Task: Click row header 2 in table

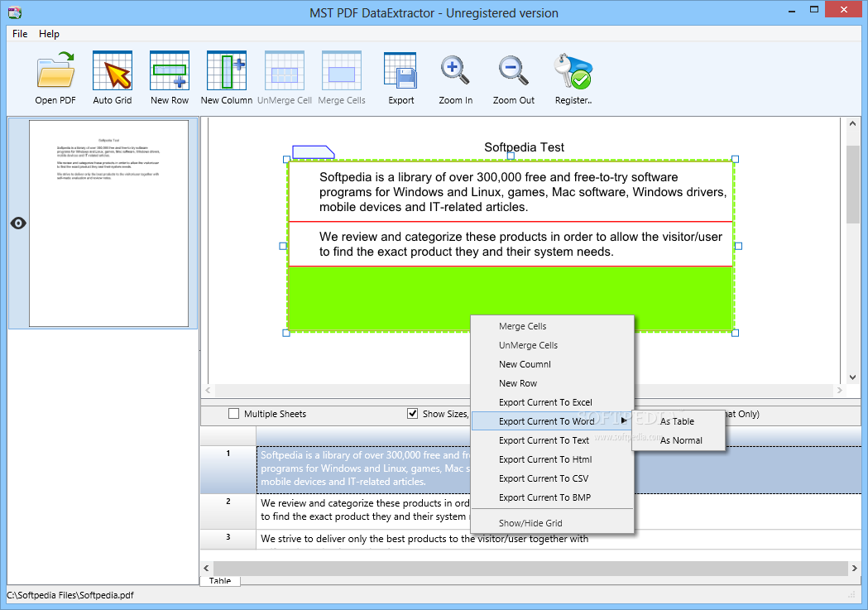Action: click(x=228, y=512)
